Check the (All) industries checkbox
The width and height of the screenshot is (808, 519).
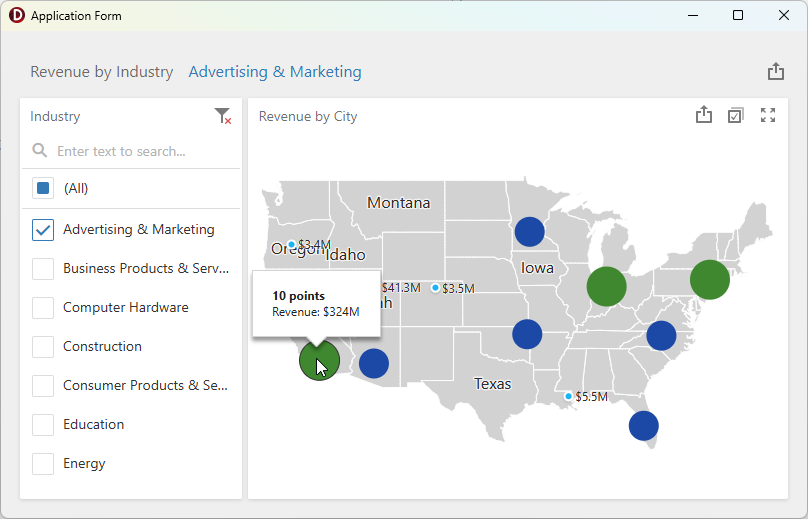pos(43,188)
